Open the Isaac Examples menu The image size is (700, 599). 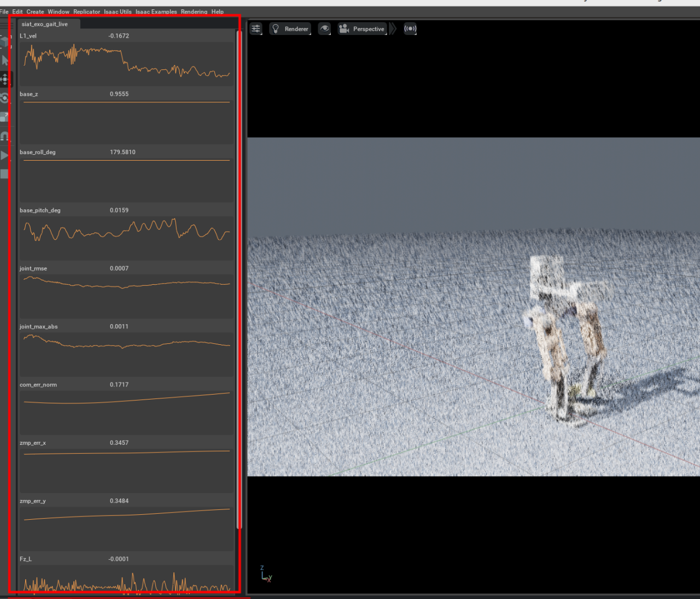tap(156, 11)
